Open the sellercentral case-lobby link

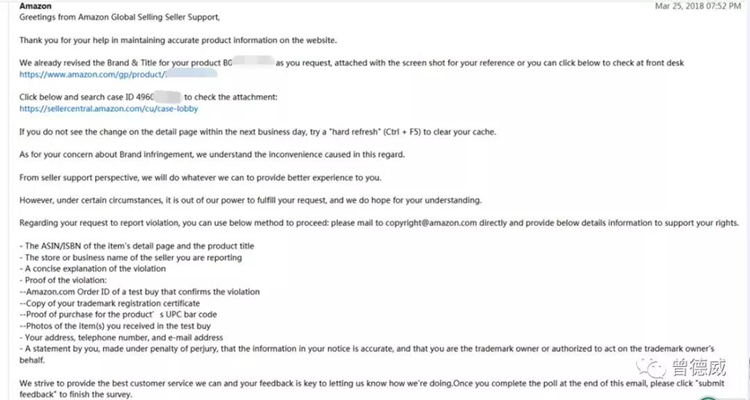[x=109, y=109]
